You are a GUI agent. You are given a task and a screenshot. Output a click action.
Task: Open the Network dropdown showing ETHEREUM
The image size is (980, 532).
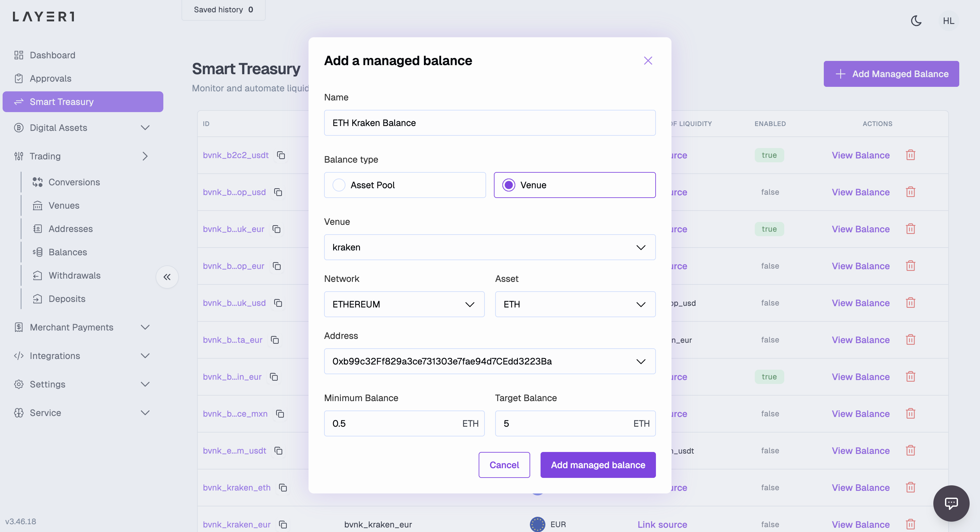tap(404, 304)
